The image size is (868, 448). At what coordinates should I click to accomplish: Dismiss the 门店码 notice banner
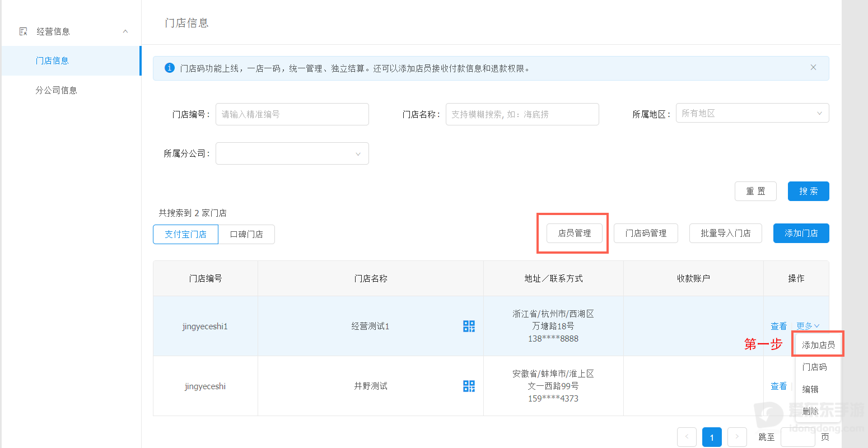pos(813,67)
